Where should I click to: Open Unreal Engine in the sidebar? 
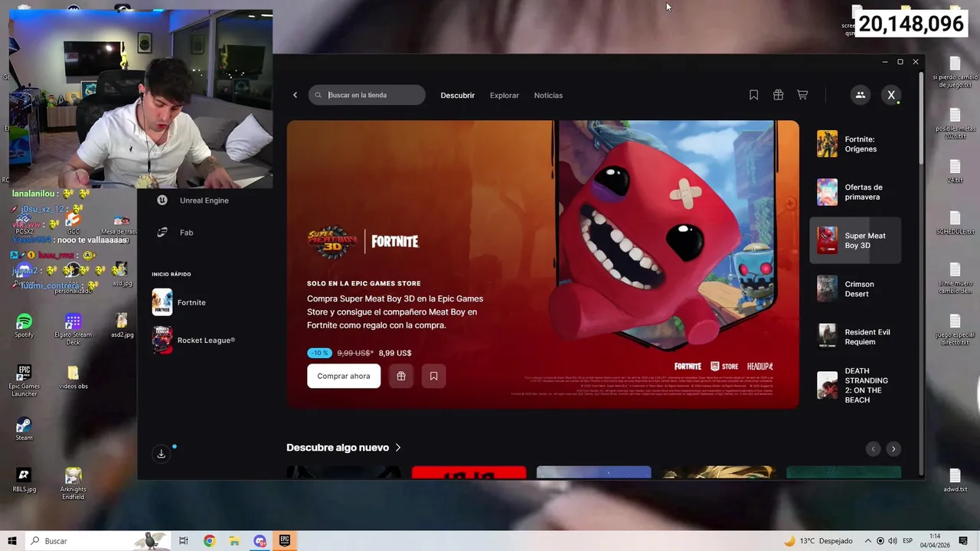(193, 201)
